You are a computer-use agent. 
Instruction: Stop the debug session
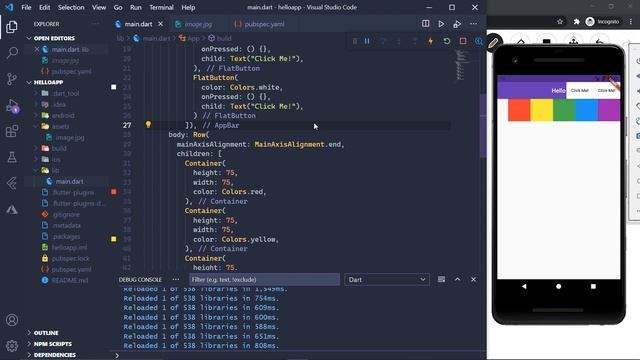(x=463, y=41)
